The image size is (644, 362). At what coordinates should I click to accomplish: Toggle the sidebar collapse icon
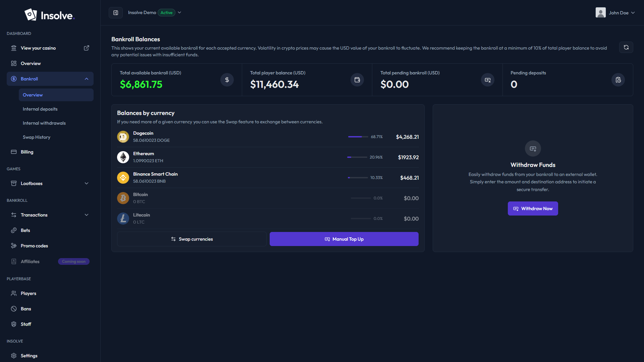click(x=116, y=13)
